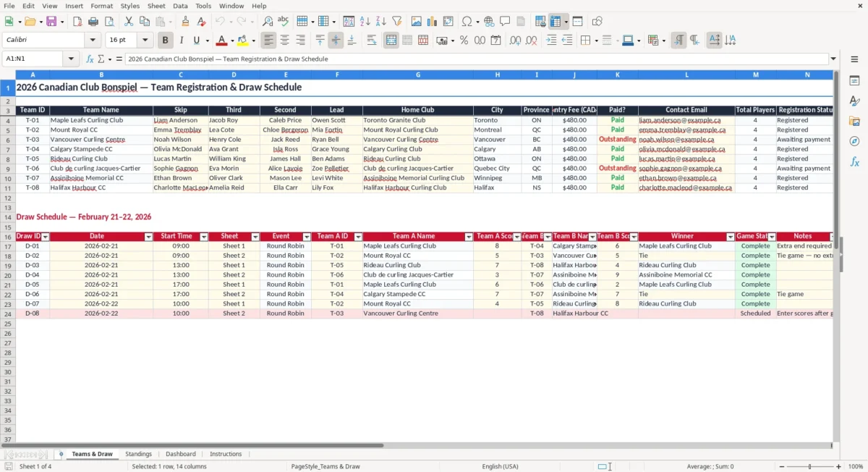Screen dimensions: 868x472
Task: Click row header 24
Action: [8, 313]
